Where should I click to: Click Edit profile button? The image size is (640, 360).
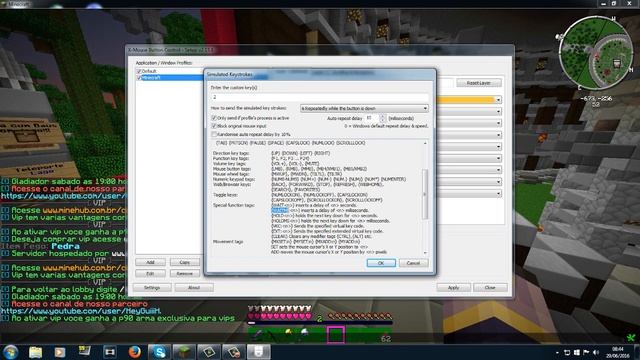coord(151,273)
